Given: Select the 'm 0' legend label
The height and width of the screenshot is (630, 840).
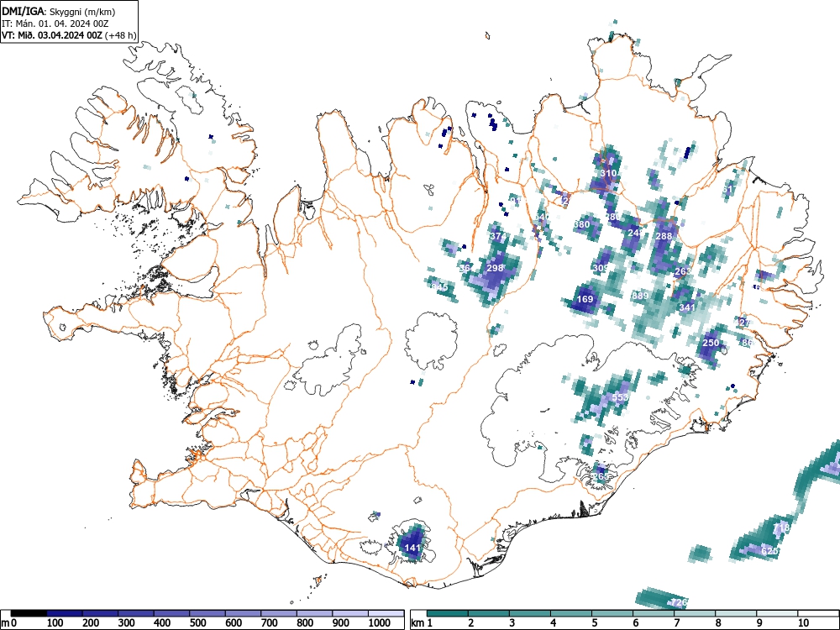Looking at the screenshot, I should click(x=8, y=622).
